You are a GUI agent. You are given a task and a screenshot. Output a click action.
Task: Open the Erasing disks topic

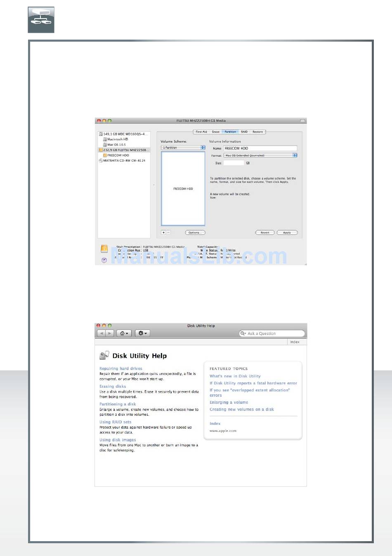[113, 386]
